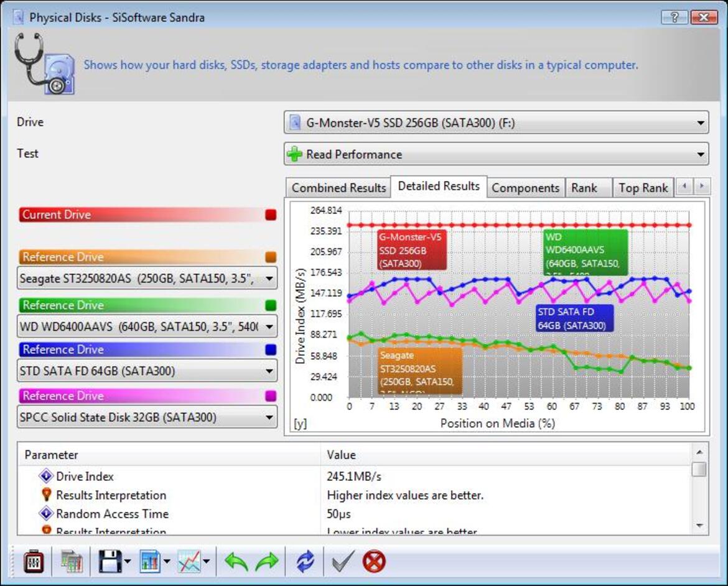Click the drive icon next to G-Monster-V5
728x586 pixels.
(x=295, y=123)
